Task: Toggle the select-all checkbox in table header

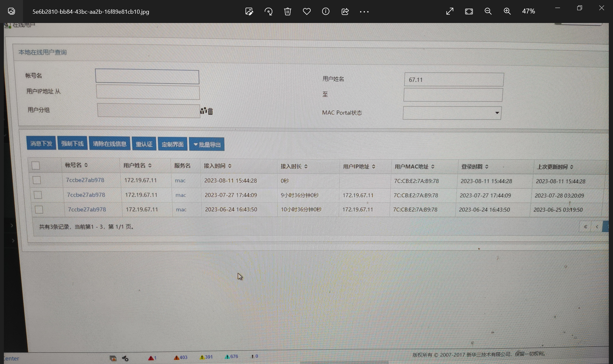Action: tap(36, 165)
